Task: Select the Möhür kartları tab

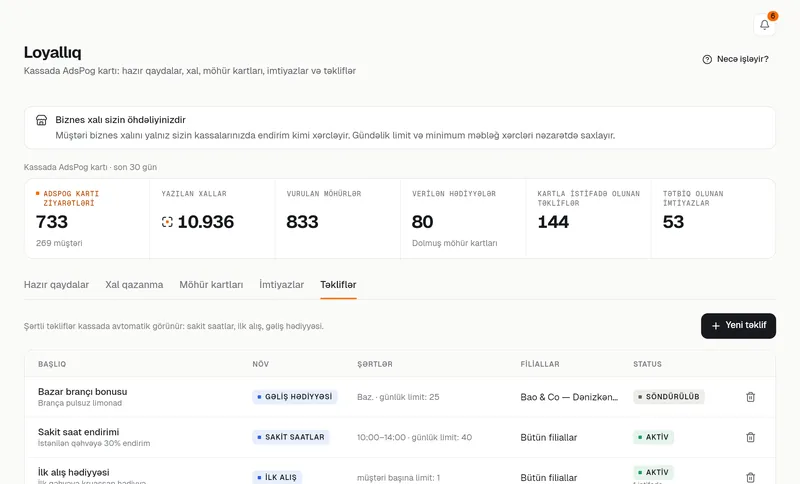Action: coord(211,285)
